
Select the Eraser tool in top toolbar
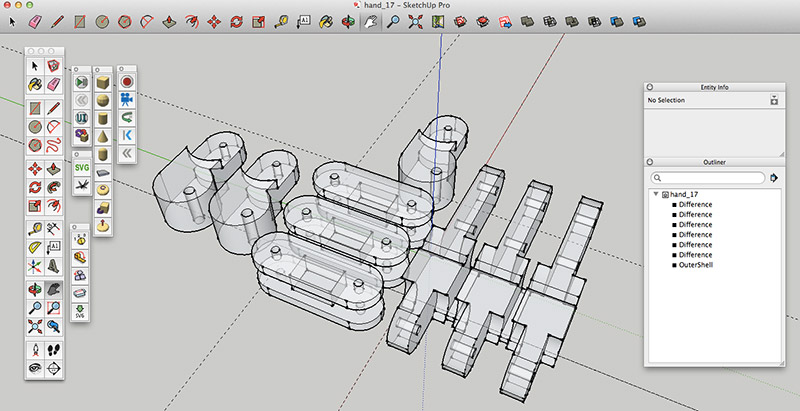[x=33, y=20]
